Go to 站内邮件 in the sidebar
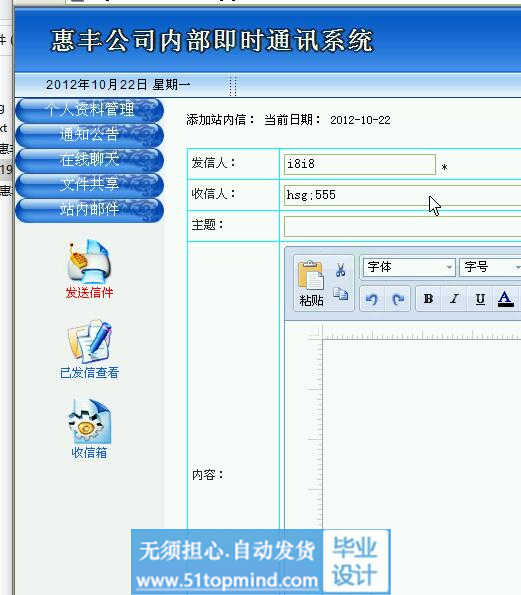The image size is (521, 595). click(x=90, y=209)
